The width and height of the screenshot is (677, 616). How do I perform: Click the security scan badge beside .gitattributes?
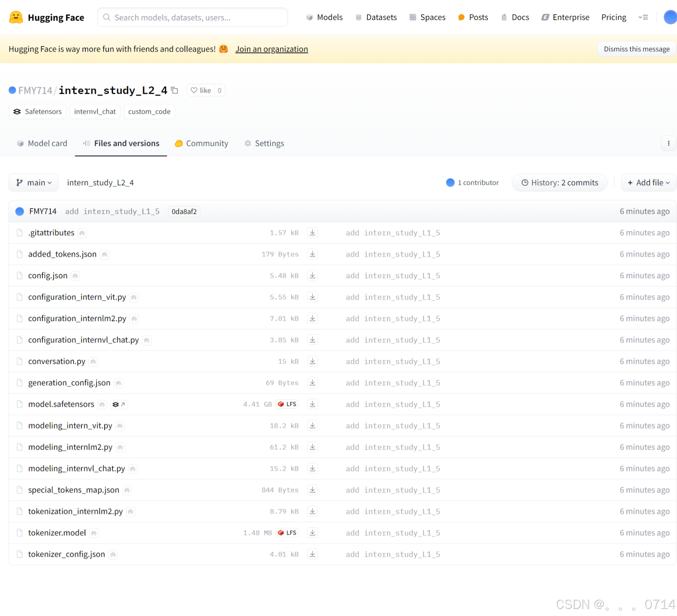(x=82, y=233)
